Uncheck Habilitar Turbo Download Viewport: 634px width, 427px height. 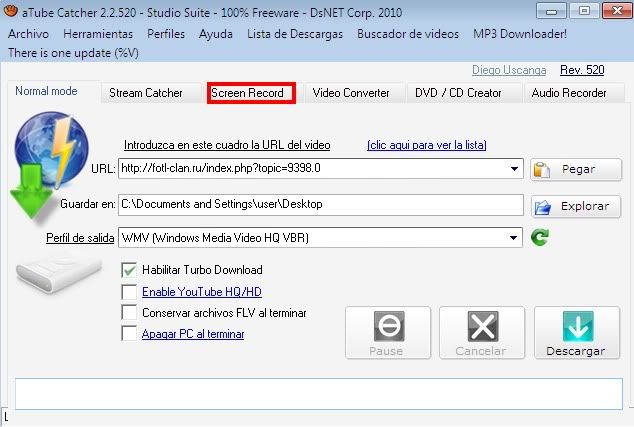(129, 270)
